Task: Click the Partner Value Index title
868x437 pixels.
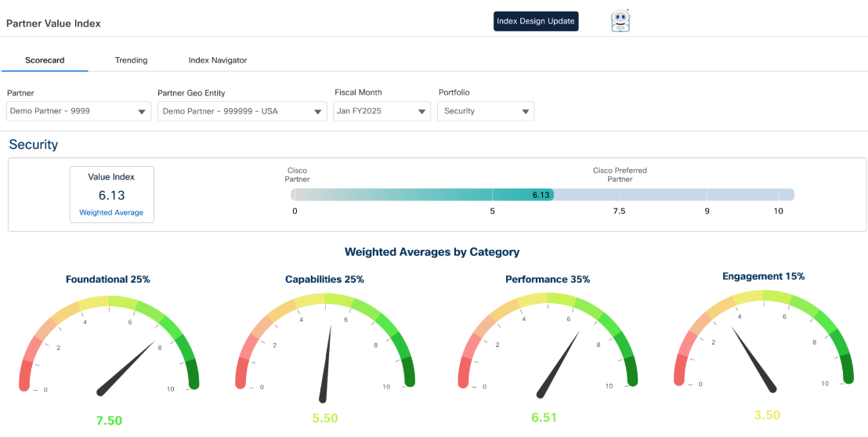Action: click(53, 23)
